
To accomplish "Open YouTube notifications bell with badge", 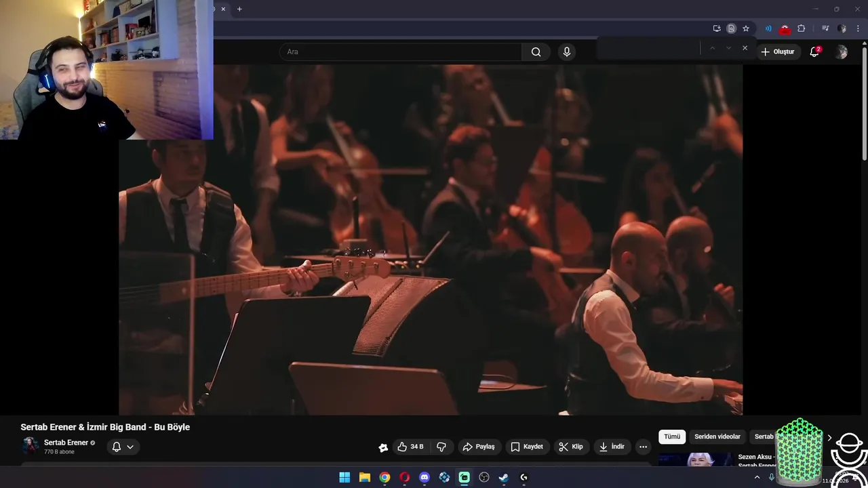I will (x=815, y=52).
